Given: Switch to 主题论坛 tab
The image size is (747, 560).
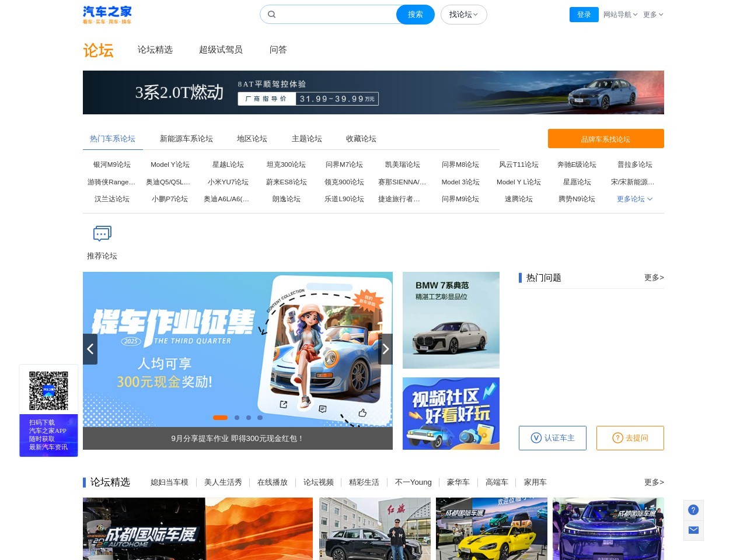Looking at the screenshot, I should click(x=307, y=139).
